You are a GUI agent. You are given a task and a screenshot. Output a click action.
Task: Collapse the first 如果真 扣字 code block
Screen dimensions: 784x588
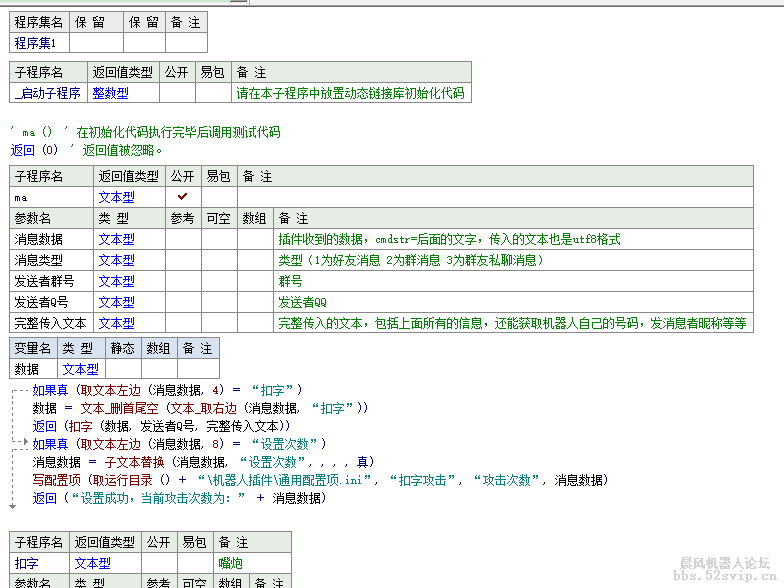(18, 390)
